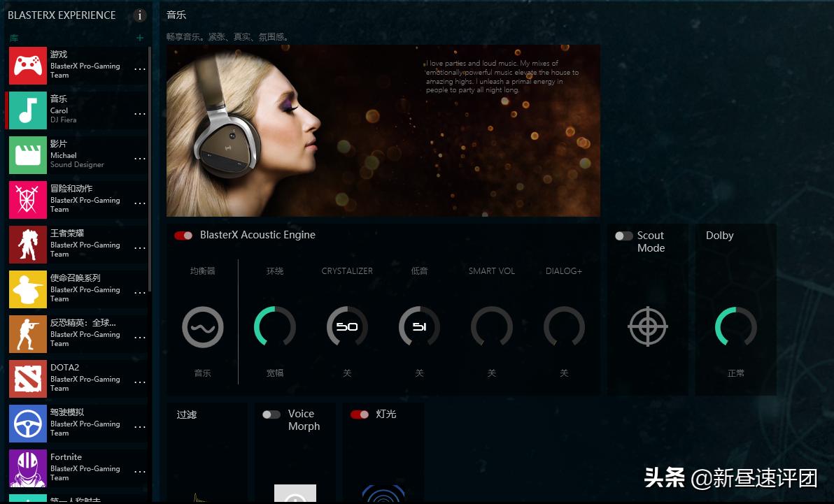This screenshot has height=504, width=834.
Task: Open options menu for 游戏 profile
Action: (140, 69)
